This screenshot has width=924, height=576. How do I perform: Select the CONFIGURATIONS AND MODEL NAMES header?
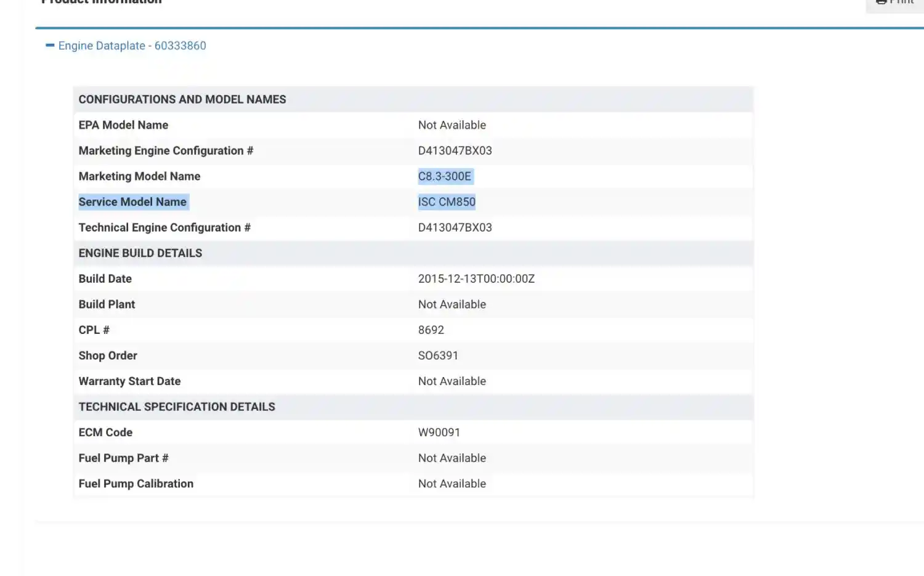(x=182, y=99)
